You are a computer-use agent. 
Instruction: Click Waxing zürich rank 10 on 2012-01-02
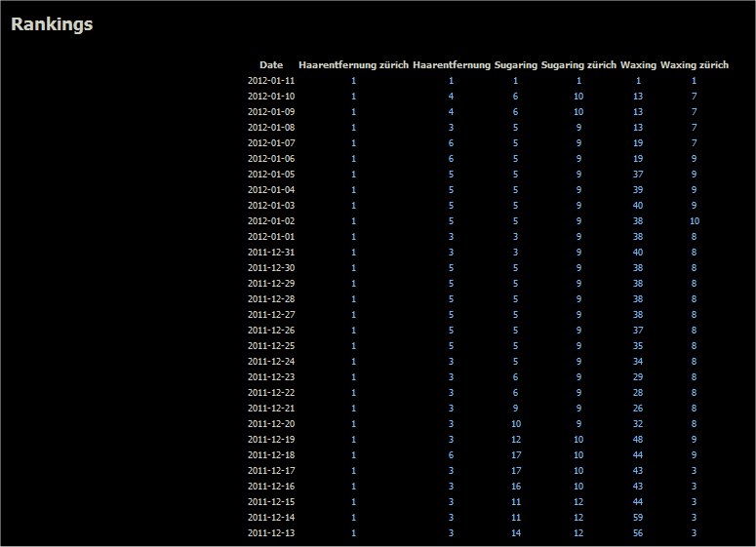coord(695,221)
